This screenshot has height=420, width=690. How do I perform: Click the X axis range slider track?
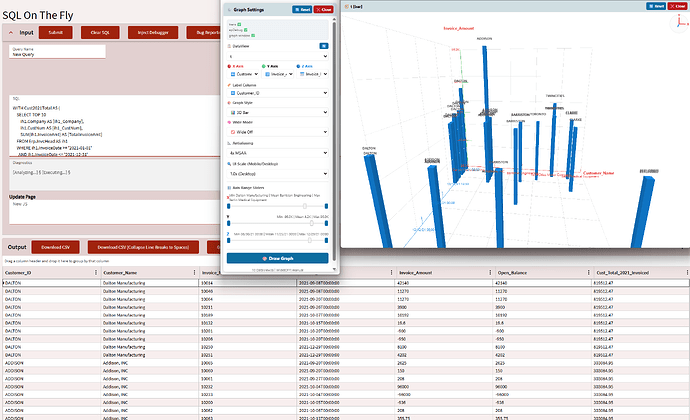pyautogui.click(x=277, y=206)
